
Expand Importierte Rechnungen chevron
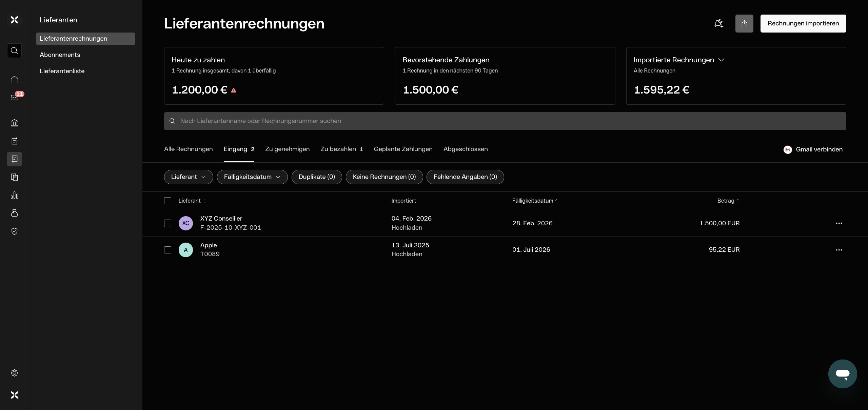point(722,60)
